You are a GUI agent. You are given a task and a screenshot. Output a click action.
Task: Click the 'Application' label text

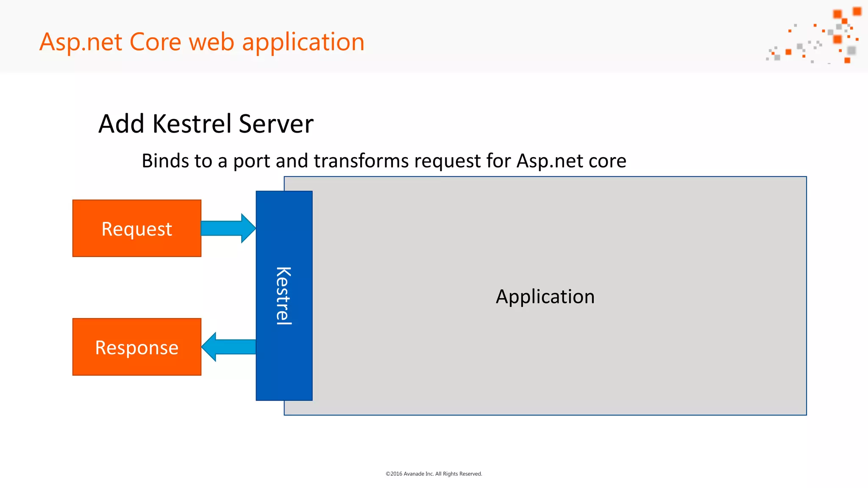[545, 297]
